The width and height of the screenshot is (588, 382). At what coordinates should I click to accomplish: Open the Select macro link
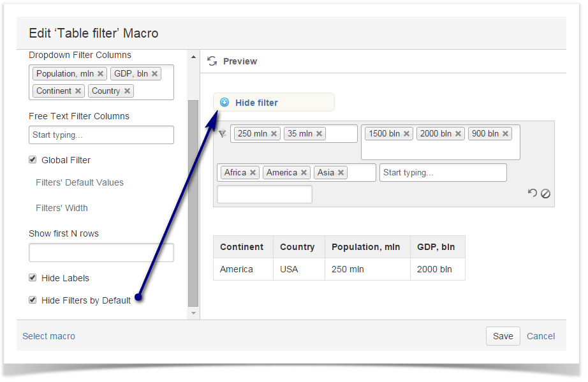[x=48, y=336]
